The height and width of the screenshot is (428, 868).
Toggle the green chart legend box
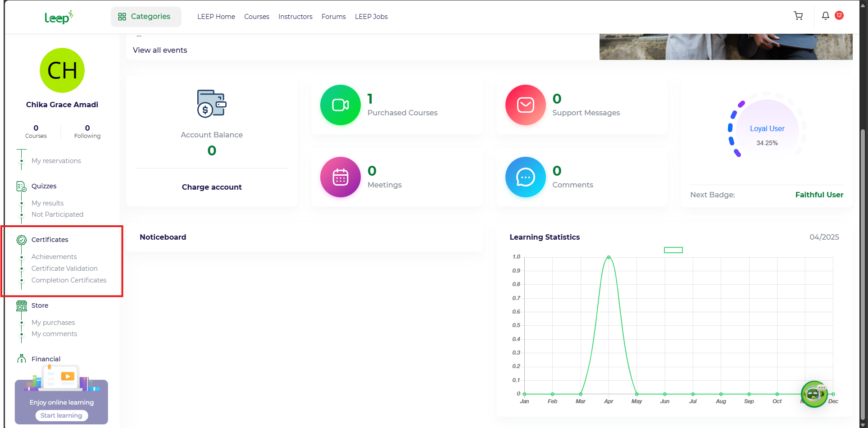[673, 250]
